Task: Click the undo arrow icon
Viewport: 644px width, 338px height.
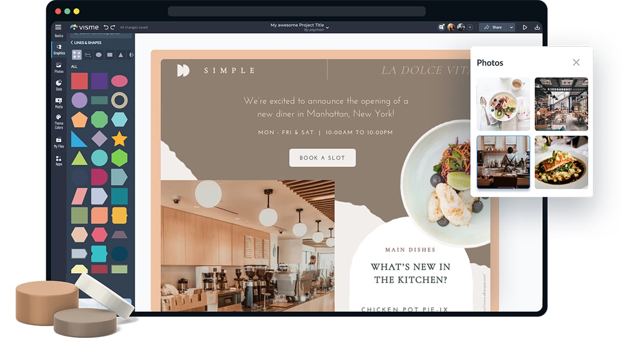Action: point(106,27)
